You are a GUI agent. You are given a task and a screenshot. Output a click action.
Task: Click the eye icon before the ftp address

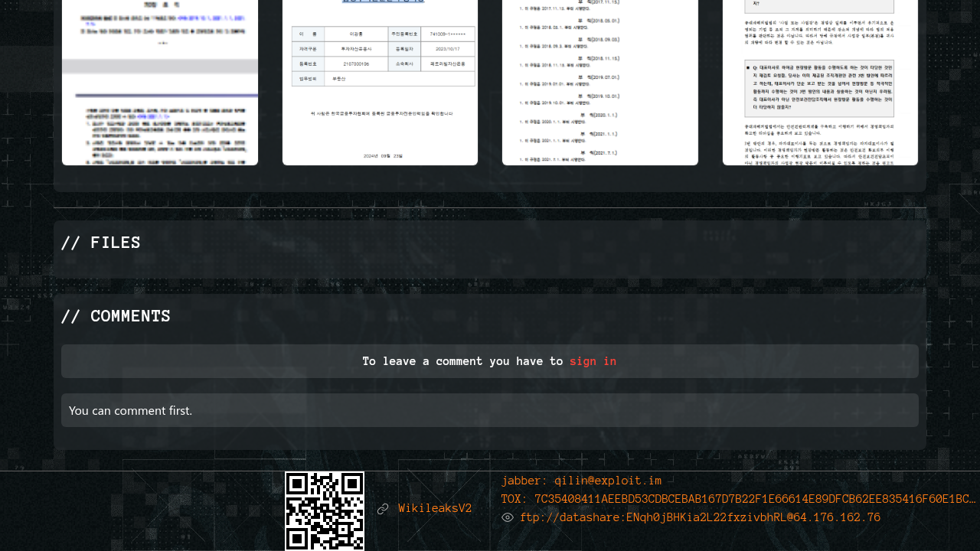508,518
